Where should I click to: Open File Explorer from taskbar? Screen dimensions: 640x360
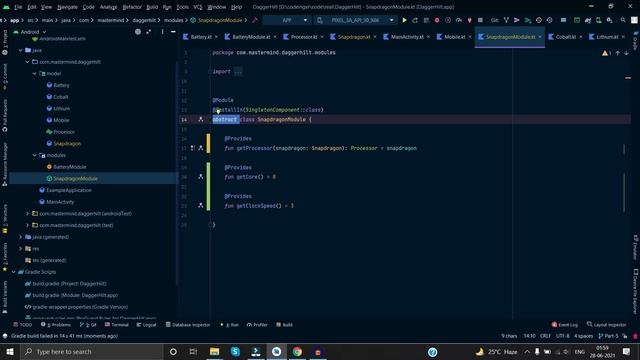(x=214, y=351)
